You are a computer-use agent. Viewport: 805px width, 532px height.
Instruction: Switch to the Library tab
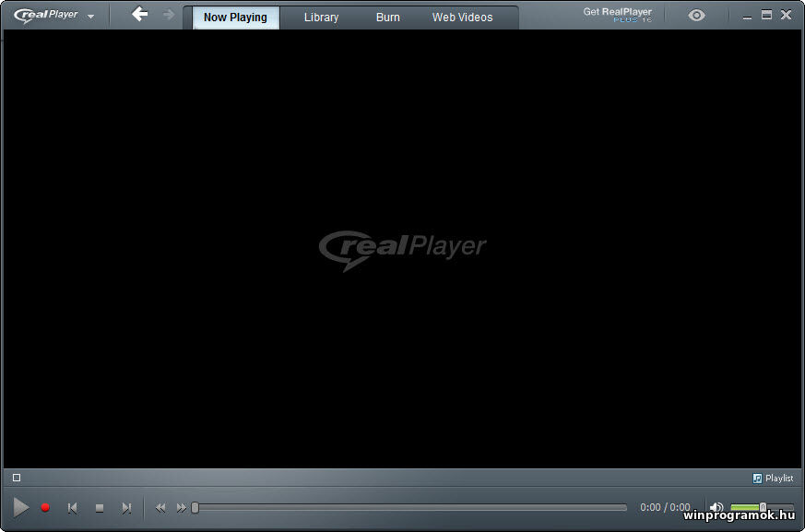click(321, 18)
